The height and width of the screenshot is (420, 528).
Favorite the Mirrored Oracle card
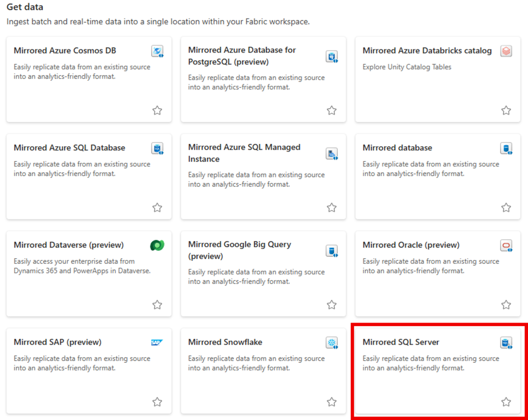[506, 305]
